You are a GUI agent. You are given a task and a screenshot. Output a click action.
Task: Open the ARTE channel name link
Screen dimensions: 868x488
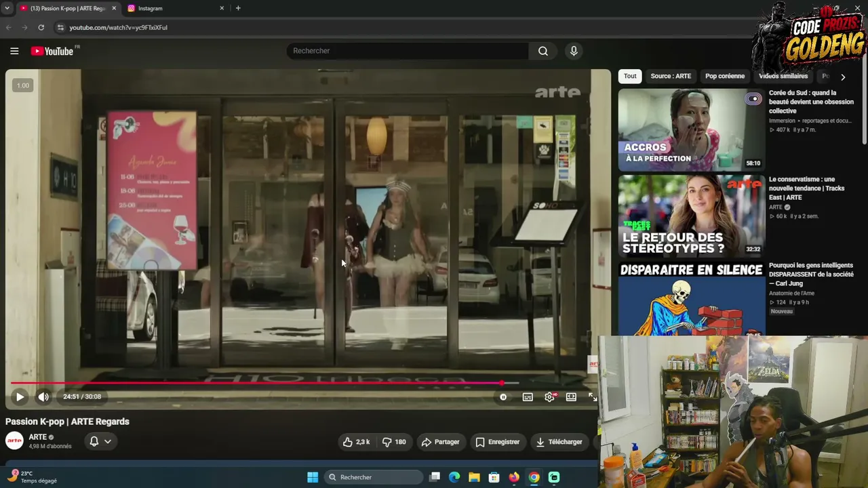(38, 437)
